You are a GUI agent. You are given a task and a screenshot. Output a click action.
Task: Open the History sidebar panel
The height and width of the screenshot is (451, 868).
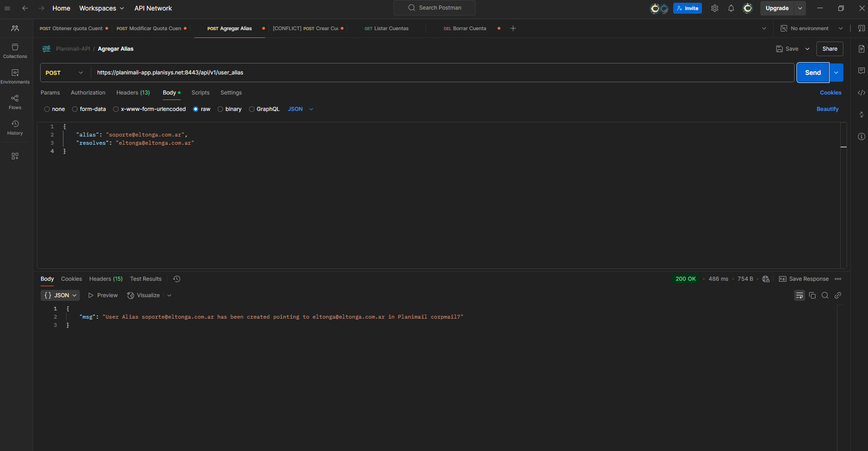pyautogui.click(x=15, y=128)
